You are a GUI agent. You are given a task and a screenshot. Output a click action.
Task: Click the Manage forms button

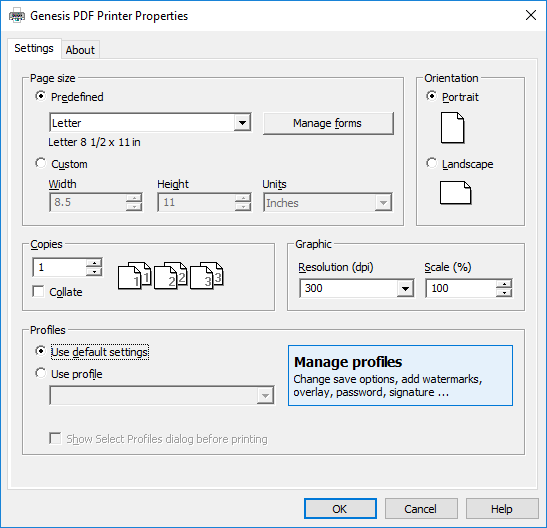coord(328,123)
